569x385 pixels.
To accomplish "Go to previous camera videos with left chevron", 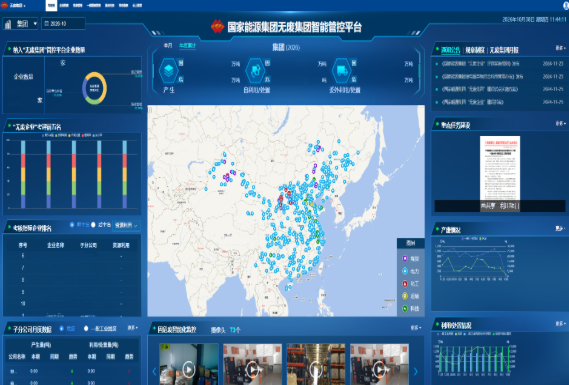I will point(154,371).
